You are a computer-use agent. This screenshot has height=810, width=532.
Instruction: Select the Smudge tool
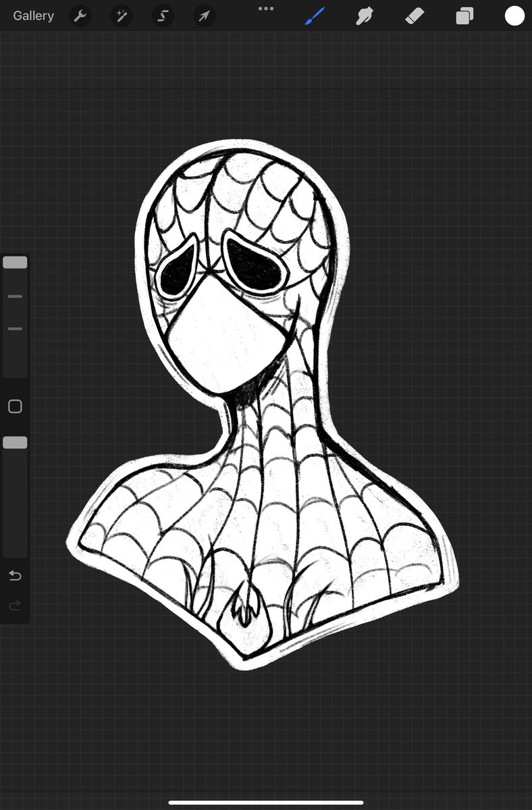[x=365, y=16]
